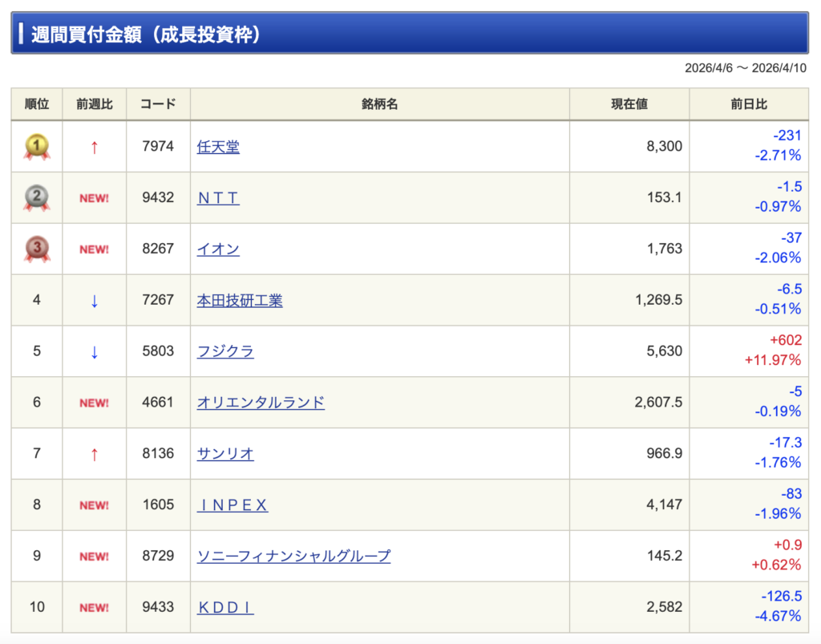The width and height of the screenshot is (821, 644).
Task: Click the blue down arrow beside 本田技研工業
Action: coord(94,301)
